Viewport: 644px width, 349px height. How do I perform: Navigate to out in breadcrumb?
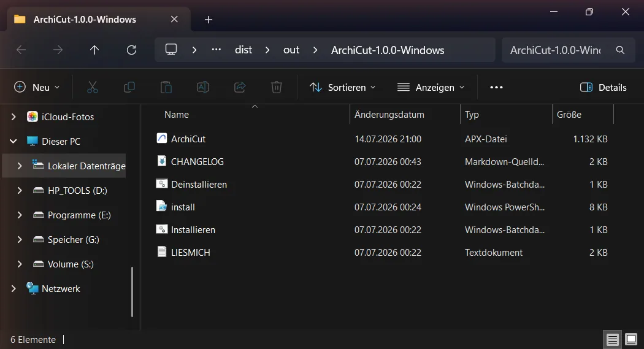[291, 50]
